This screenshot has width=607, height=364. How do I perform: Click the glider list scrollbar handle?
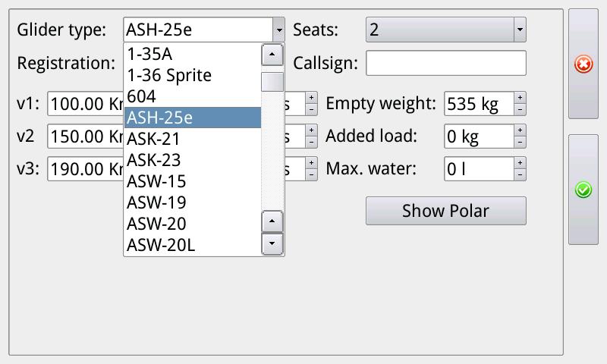[272, 82]
